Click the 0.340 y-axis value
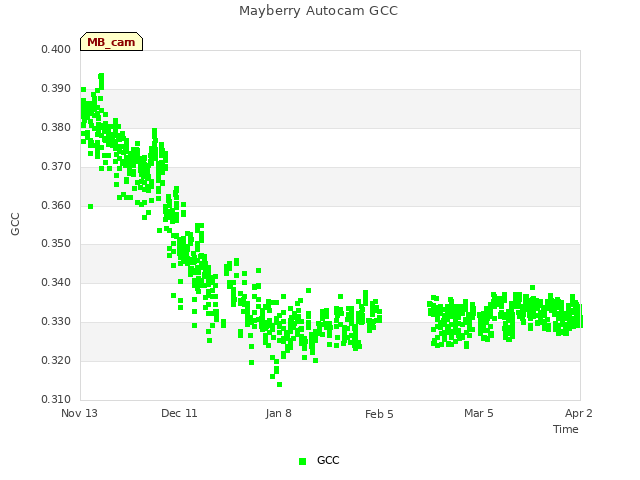640x480 pixels. click(56, 282)
